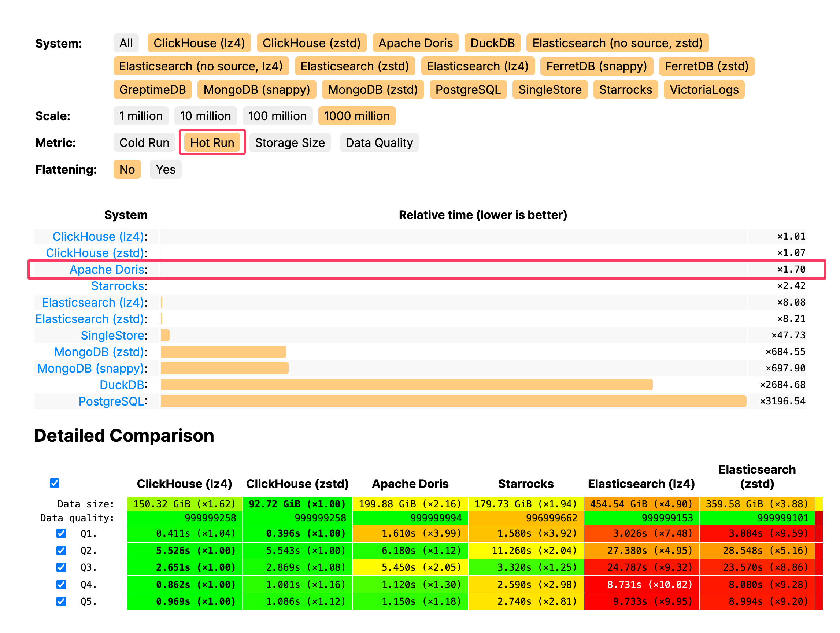Viewport: 840px width, 633px height.
Task: Deselect the GreptimeDB system filter
Action: (152, 90)
